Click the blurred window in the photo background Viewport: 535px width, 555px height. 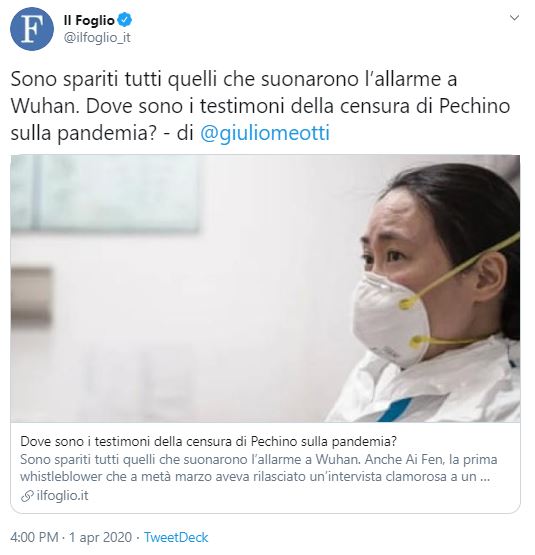(106, 193)
